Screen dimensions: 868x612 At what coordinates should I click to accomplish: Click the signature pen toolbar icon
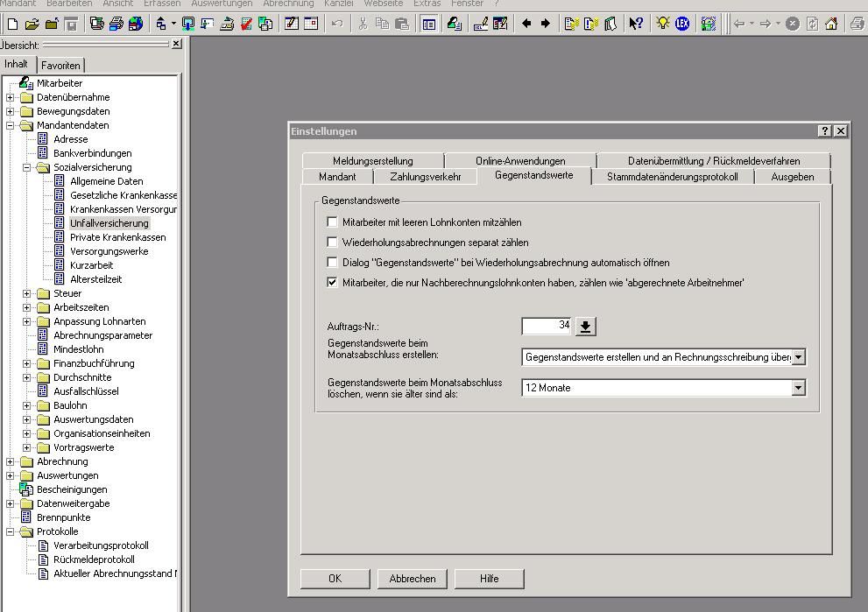point(481,24)
